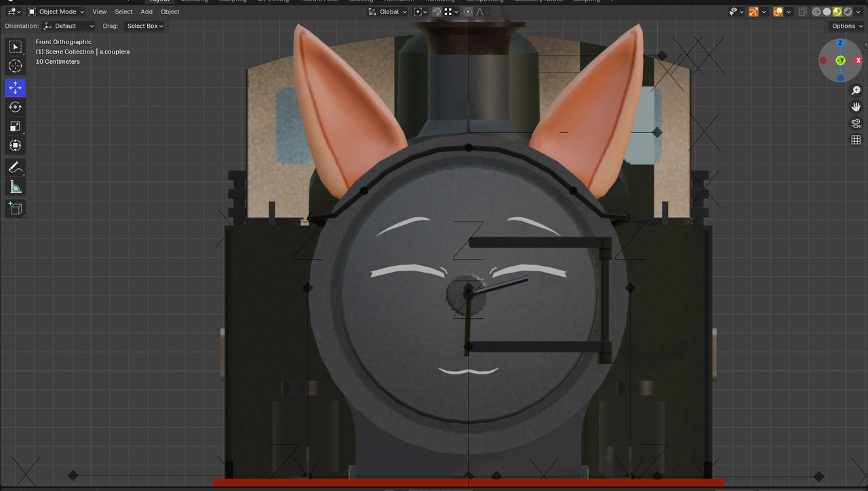This screenshot has width=868, height=491.
Task: Open the Global transform orientation dropdown
Action: pos(388,12)
